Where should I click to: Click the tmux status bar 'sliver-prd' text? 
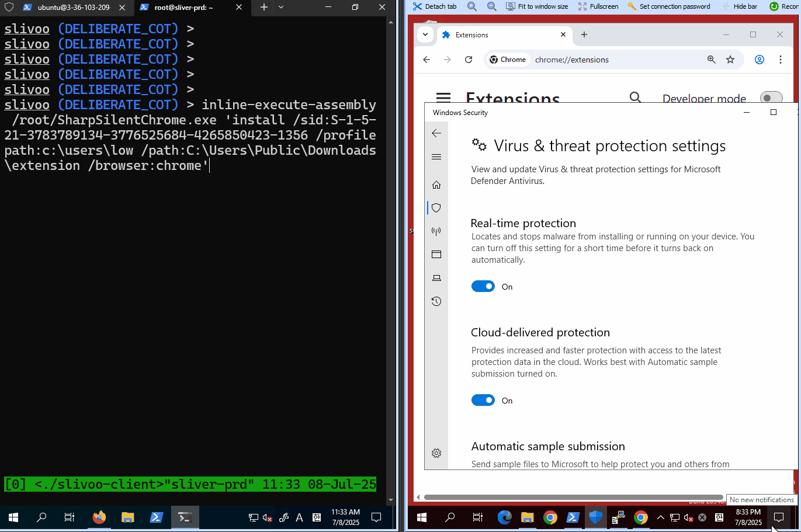pos(210,484)
